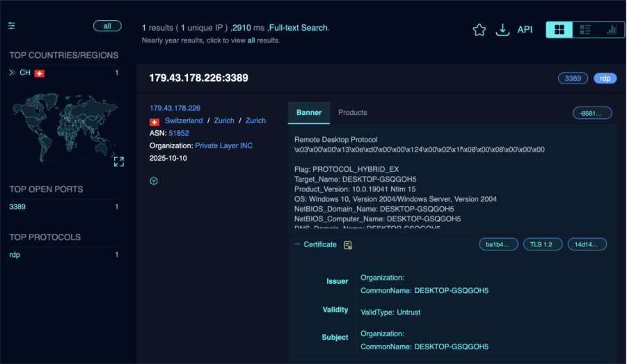Expand the CH country entry

[12, 72]
